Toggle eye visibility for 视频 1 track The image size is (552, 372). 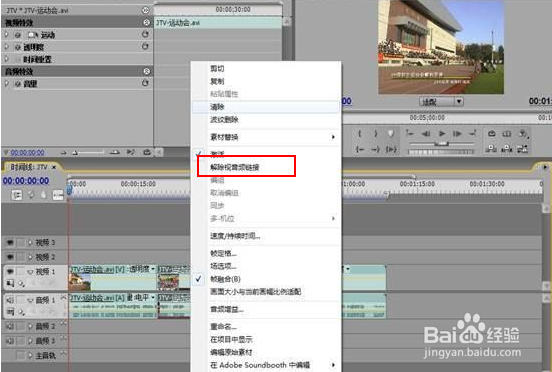coord(10,271)
